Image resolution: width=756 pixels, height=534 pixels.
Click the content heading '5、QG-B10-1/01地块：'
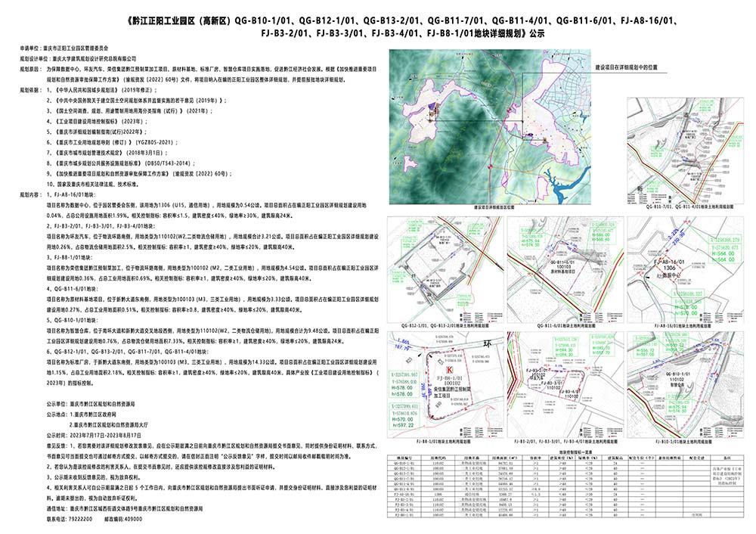pos(72,320)
